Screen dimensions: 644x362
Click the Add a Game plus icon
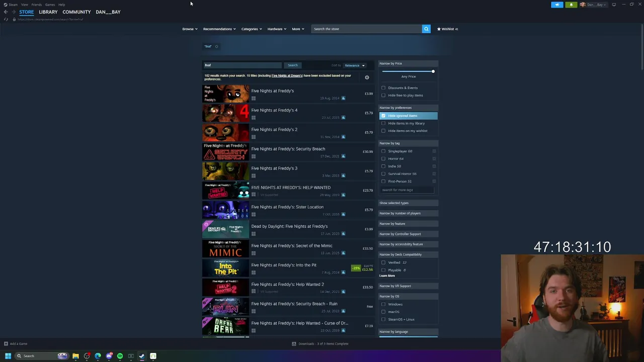pyautogui.click(x=6, y=344)
